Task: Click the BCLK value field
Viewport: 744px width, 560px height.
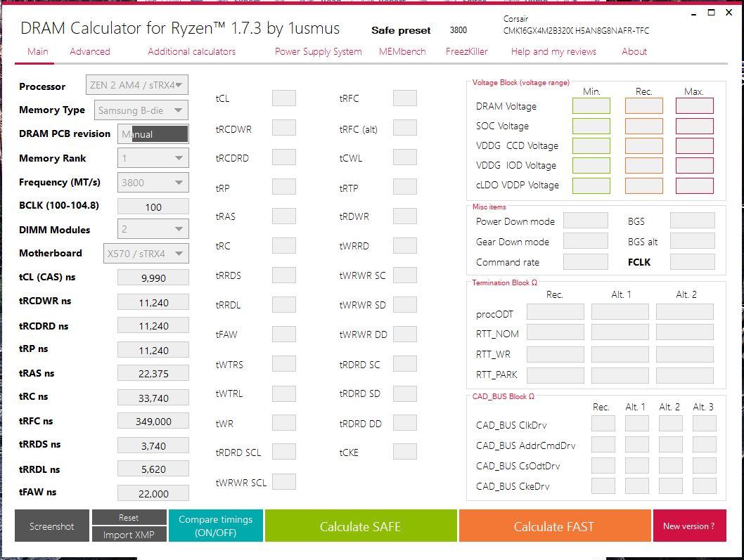Action: [x=153, y=207]
